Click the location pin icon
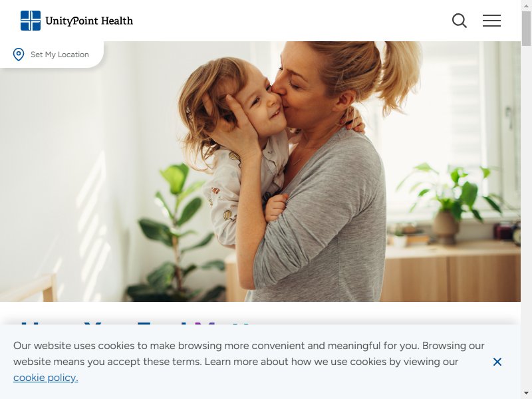The image size is (532, 399). point(19,55)
